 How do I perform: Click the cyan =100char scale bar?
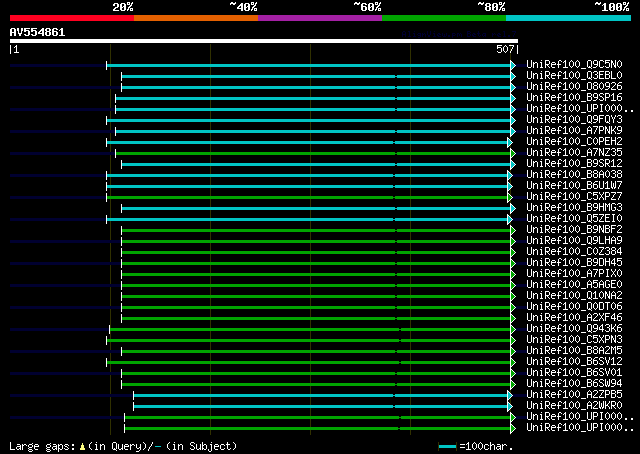point(447,447)
